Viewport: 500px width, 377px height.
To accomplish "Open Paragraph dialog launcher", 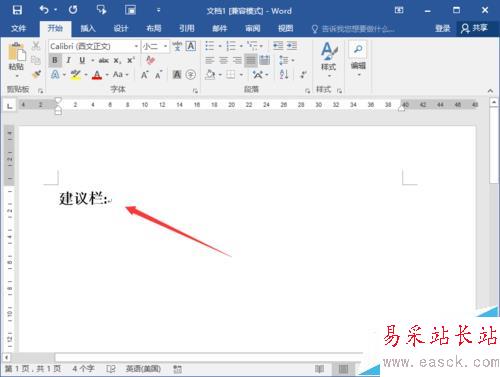I will tap(307, 90).
